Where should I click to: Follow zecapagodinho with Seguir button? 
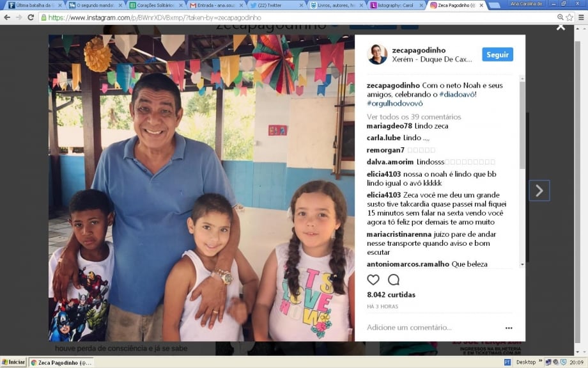click(497, 54)
